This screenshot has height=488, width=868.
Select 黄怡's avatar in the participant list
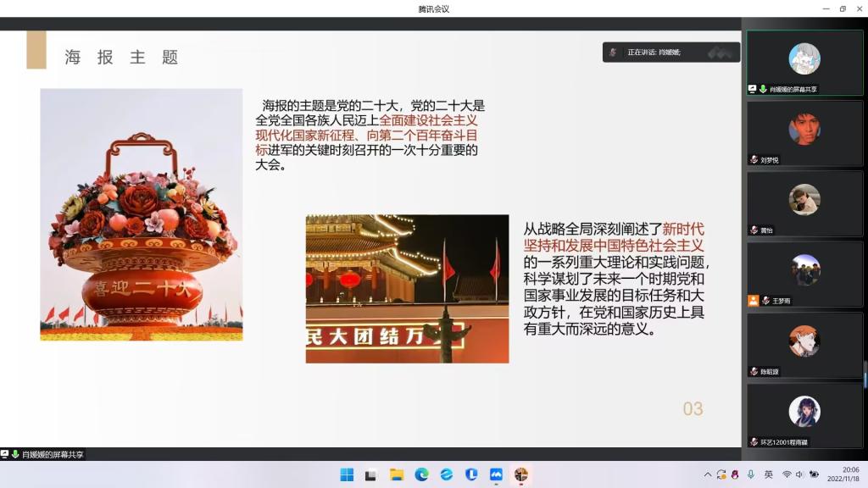(804, 200)
